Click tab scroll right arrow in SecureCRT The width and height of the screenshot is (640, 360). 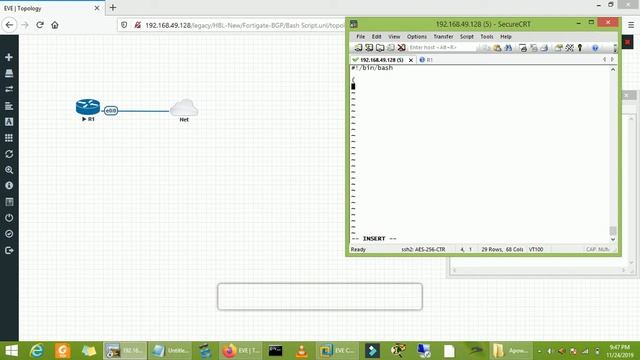pyautogui.click(x=612, y=60)
